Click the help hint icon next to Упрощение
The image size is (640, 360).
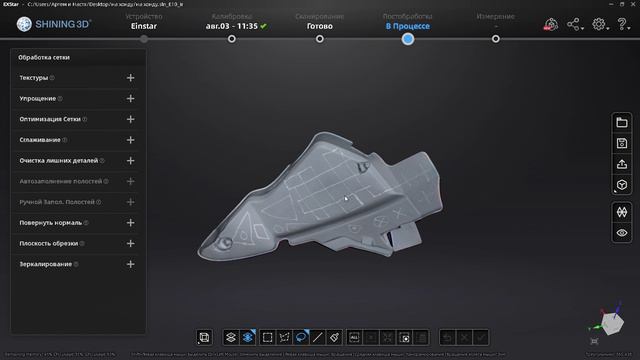[x=60, y=98]
